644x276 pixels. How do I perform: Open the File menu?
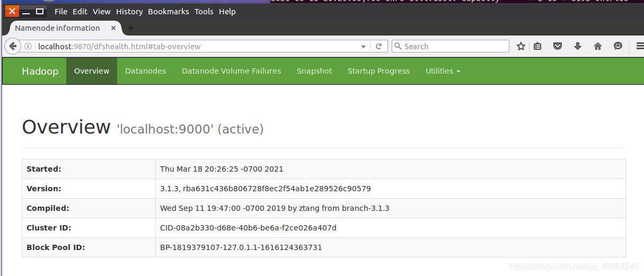61,12
